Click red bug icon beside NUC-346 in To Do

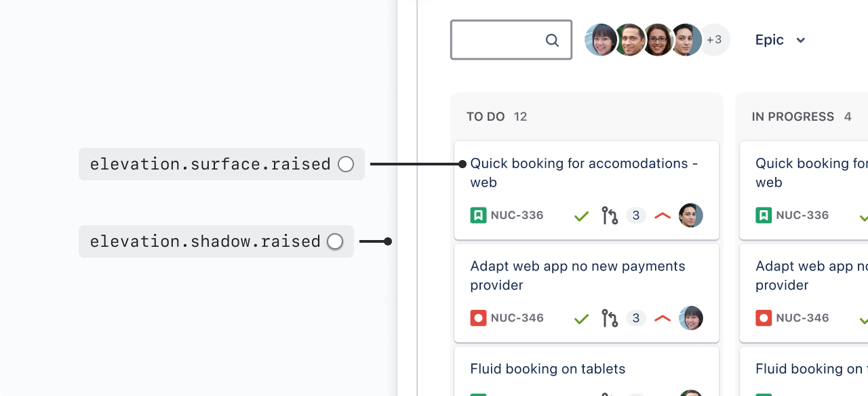pos(478,318)
